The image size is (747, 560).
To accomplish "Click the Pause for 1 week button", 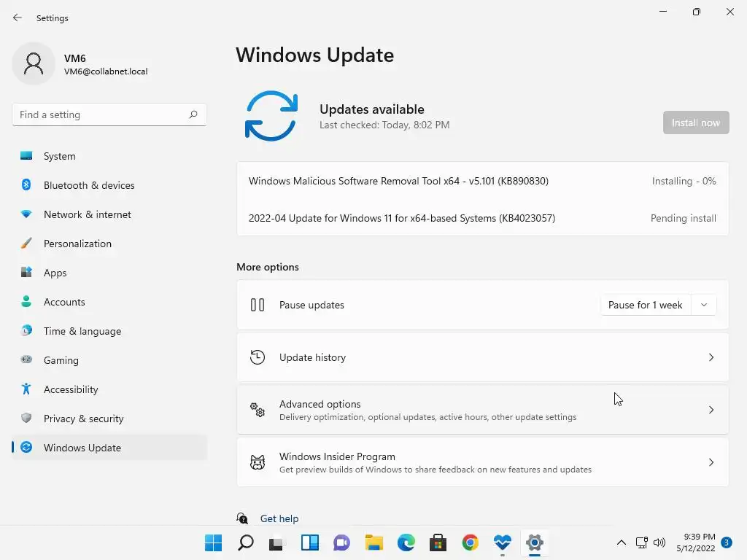I will (x=645, y=305).
